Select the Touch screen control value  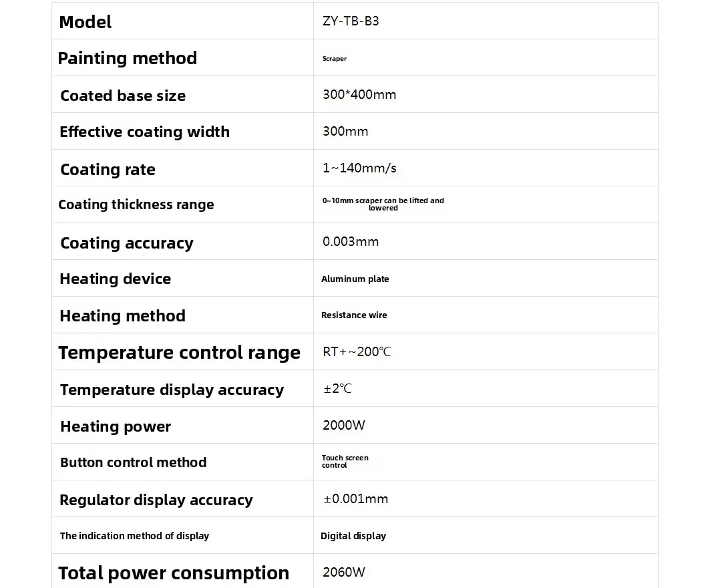(x=345, y=462)
